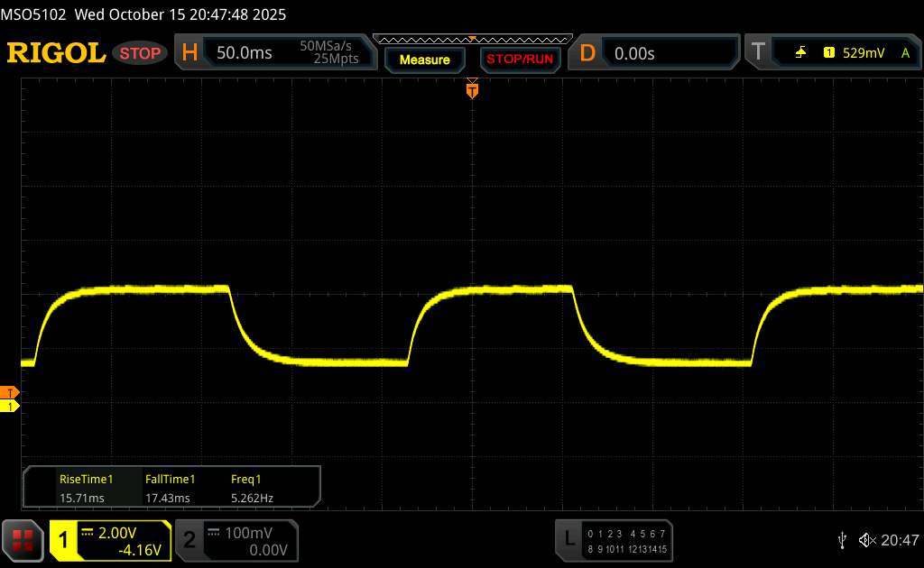924x568 pixels.
Task: Click the H horizontal timebase icon
Action: tap(189, 53)
